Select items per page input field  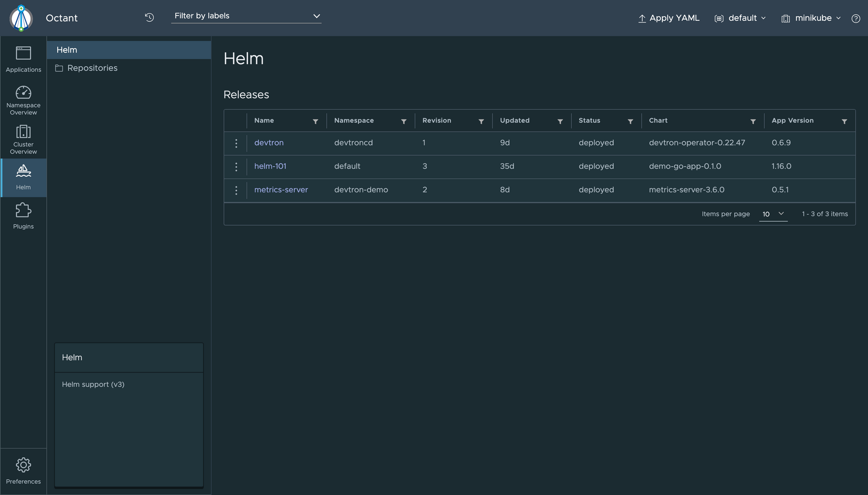[773, 213]
